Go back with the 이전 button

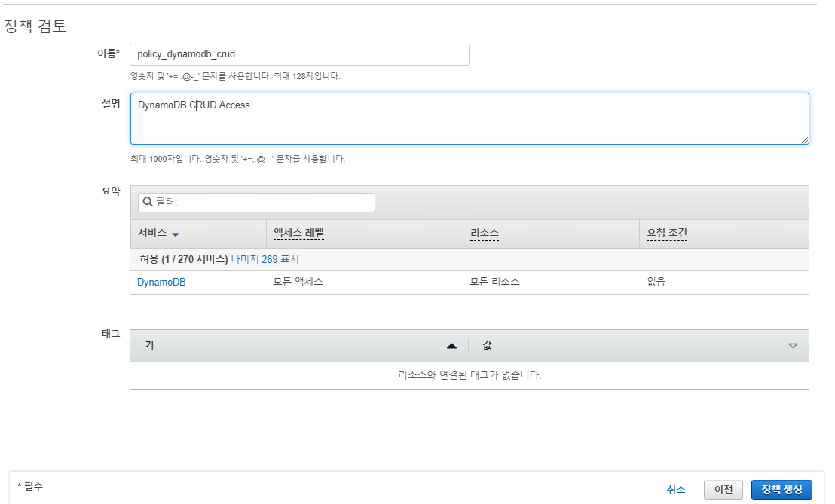[x=723, y=490]
